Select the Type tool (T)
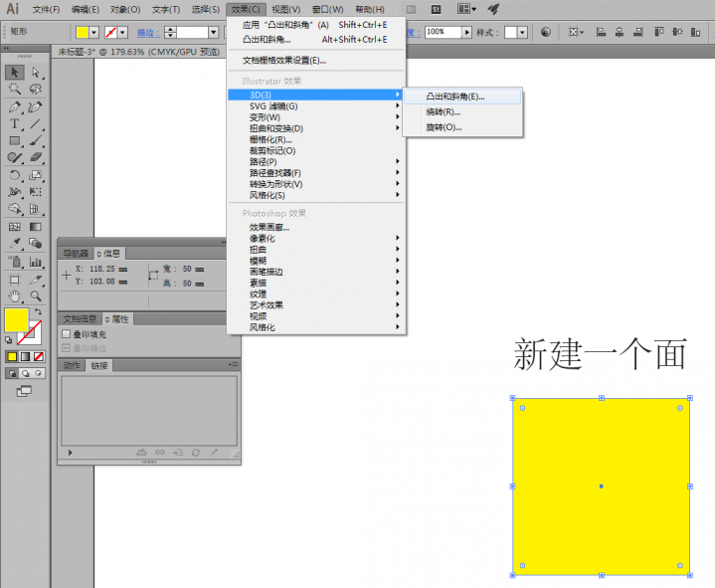The image size is (715, 588). (x=15, y=124)
